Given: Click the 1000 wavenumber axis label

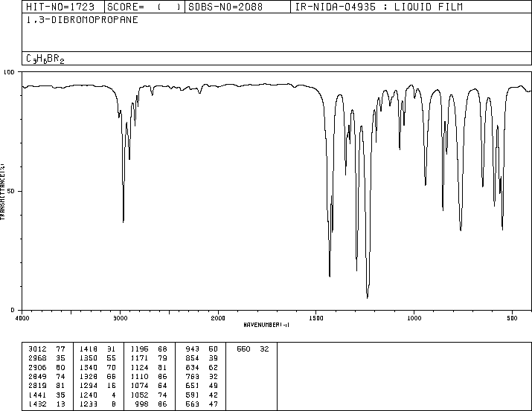Looking at the screenshot, I should [414, 318].
